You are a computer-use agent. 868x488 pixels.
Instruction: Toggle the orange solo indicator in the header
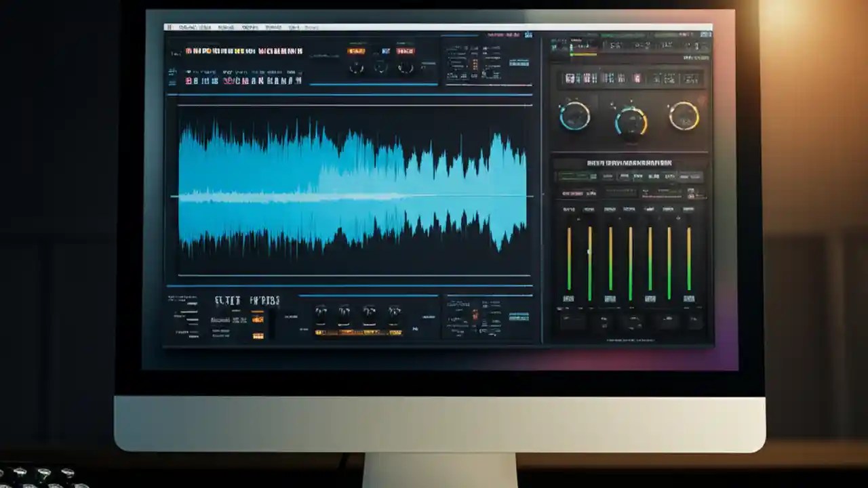356,52
